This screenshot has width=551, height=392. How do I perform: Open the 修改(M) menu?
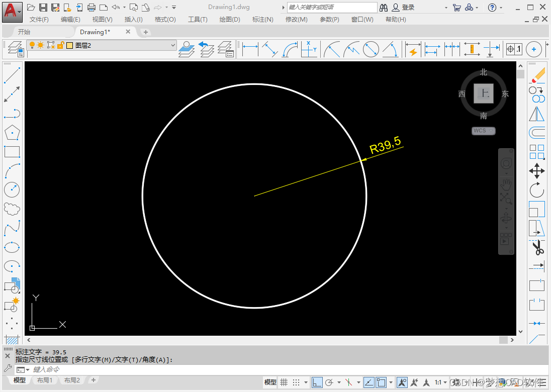pos(297,19)
